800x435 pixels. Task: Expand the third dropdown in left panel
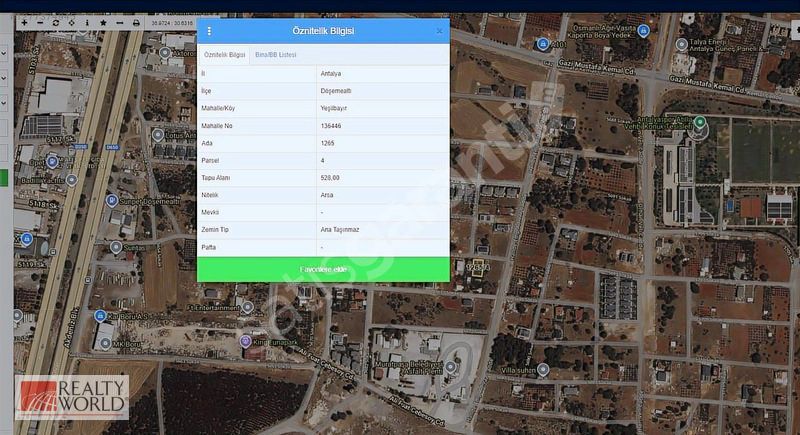(x=4, y=102)
